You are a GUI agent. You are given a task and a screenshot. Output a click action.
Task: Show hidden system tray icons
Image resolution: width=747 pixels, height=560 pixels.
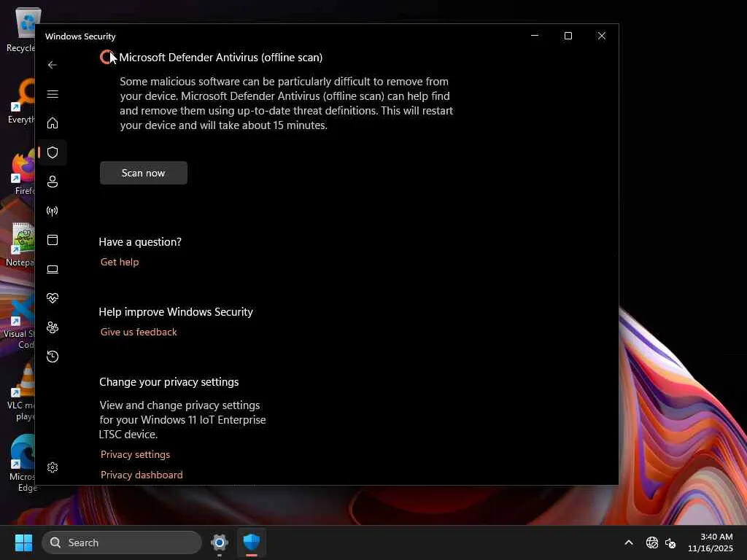point(629,542)
